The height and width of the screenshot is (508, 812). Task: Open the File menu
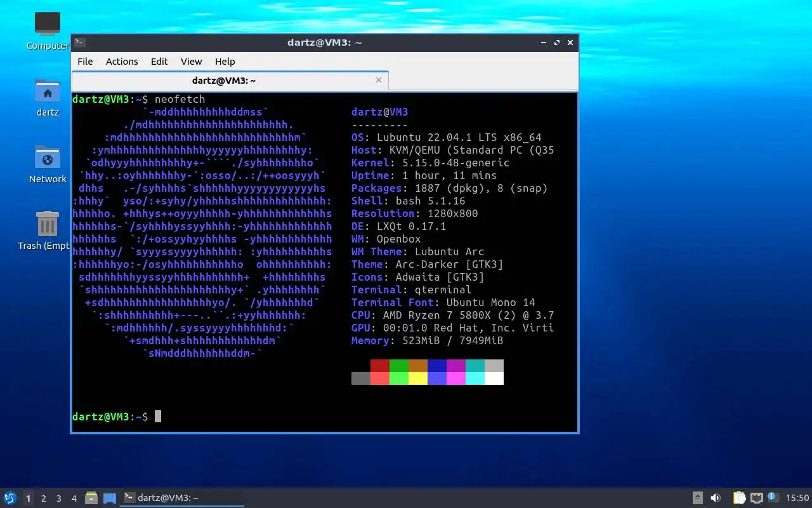(85, 61)
